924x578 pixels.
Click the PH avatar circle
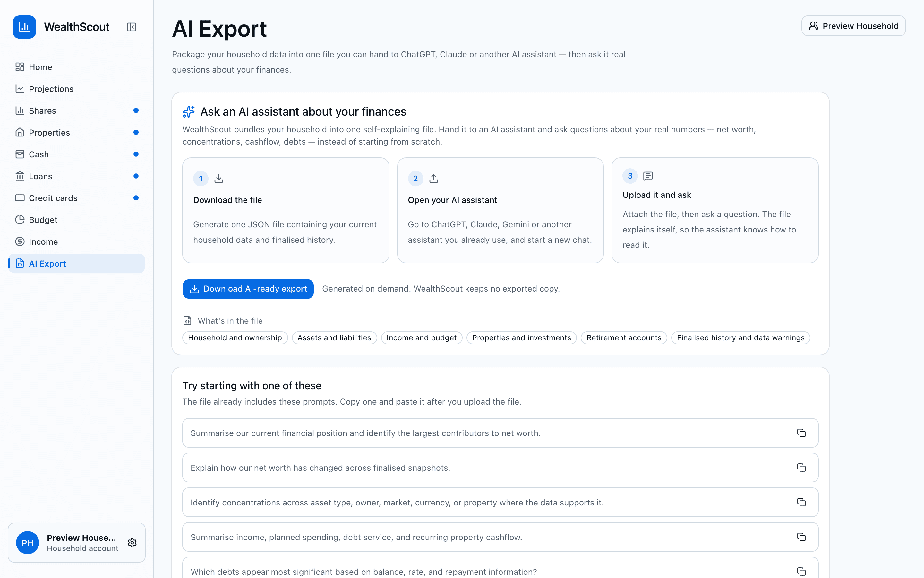(28, 542)
